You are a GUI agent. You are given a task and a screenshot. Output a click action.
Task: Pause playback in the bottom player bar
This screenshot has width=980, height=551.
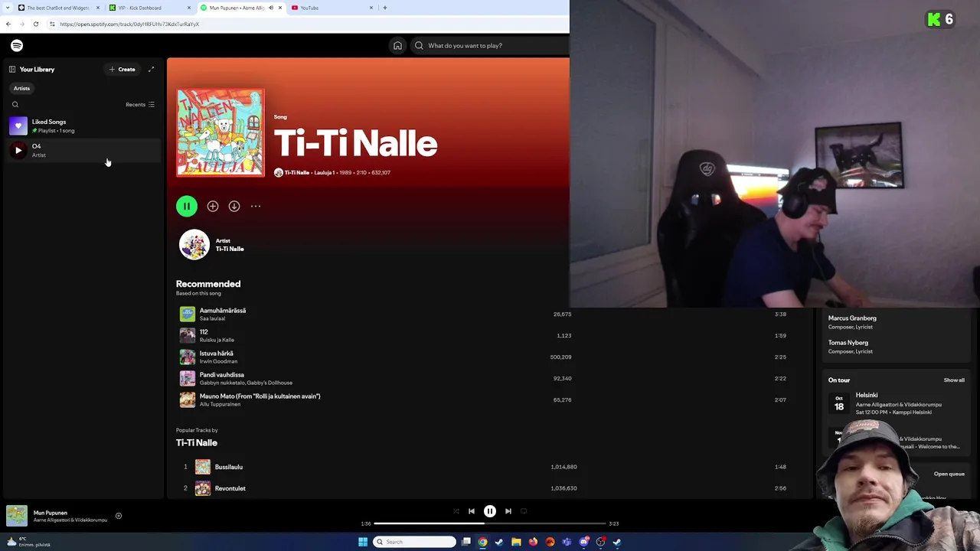pyautogui.click(x=490, y=511)
